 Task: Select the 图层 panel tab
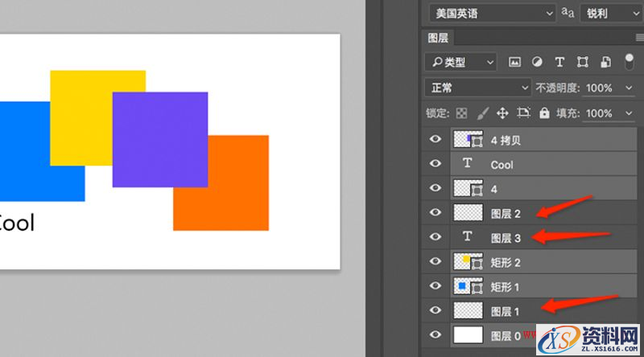point(438,38)
